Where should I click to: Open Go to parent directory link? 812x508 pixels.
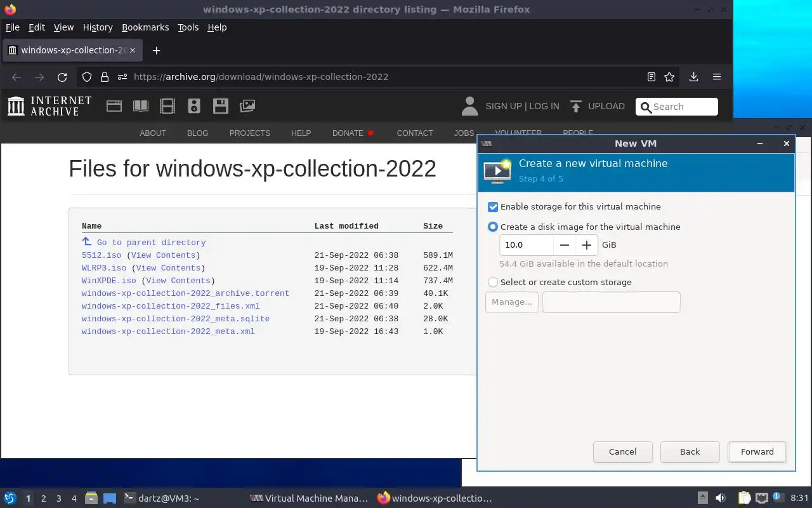[151, 243]
